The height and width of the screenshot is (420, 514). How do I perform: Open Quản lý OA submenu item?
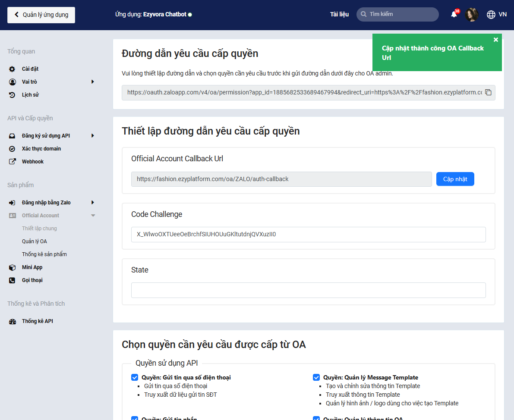[x=35, y=241]
